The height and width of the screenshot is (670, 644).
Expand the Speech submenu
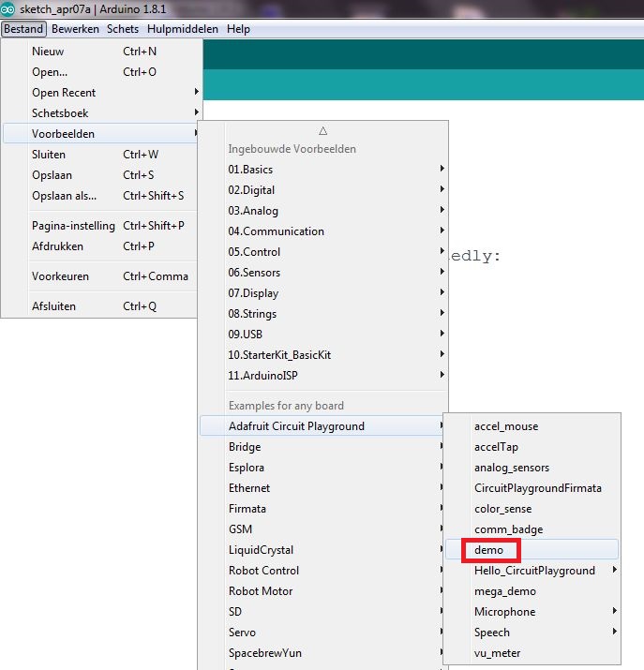coord(532,632)
